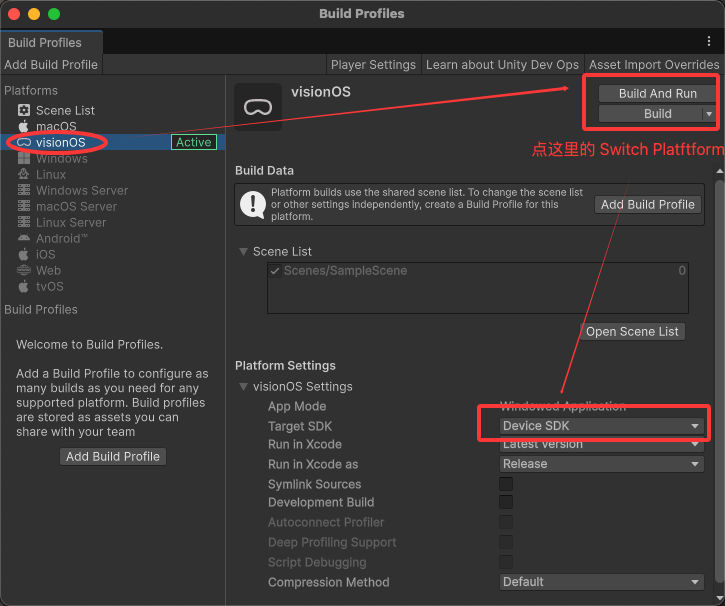
Task: Open Learn about Unity Dev Ops
Action: click(x=502, y=65)
